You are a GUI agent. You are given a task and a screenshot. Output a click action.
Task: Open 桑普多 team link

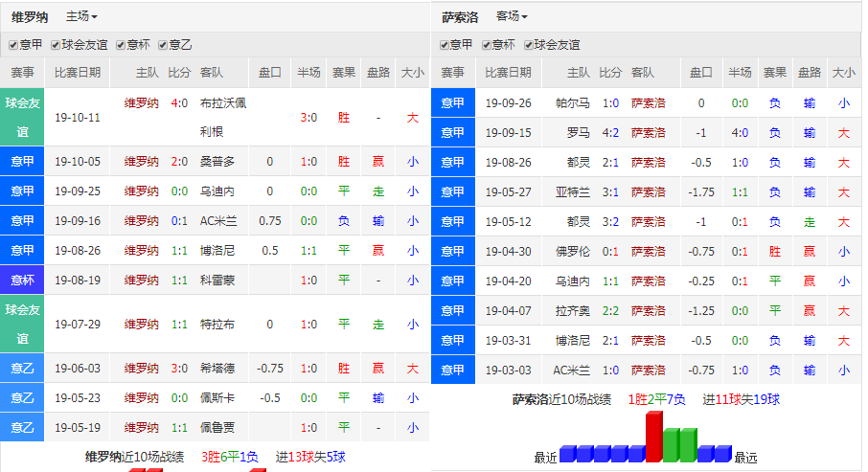pyautogui.click(x=217, y=162)
